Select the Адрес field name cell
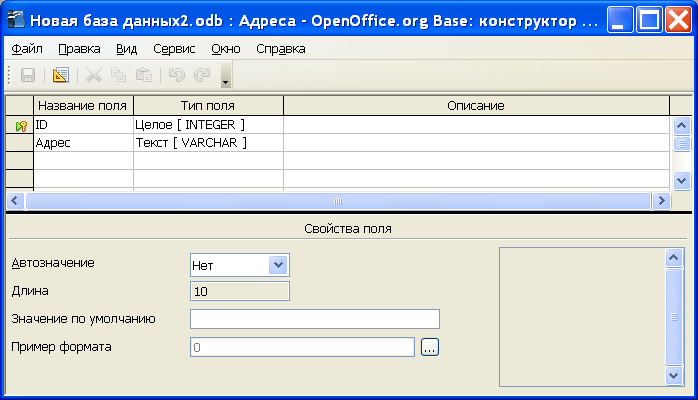 84,143
